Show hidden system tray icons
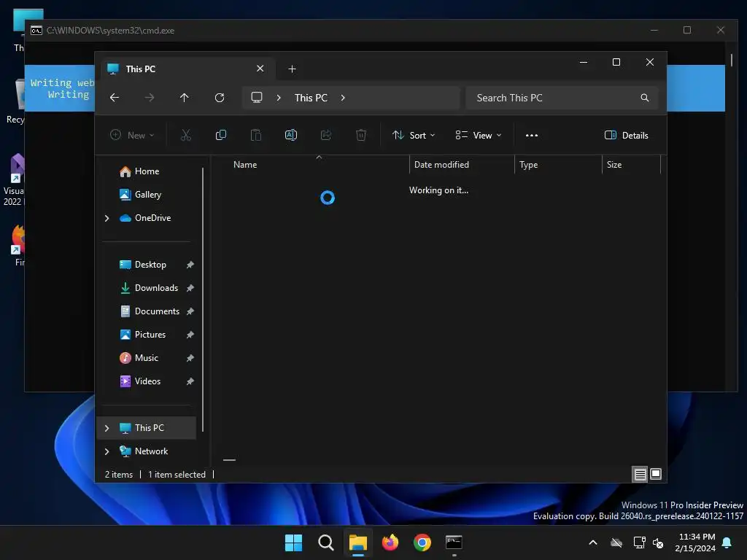Viewport: 747px width, 560px height. 593,542
